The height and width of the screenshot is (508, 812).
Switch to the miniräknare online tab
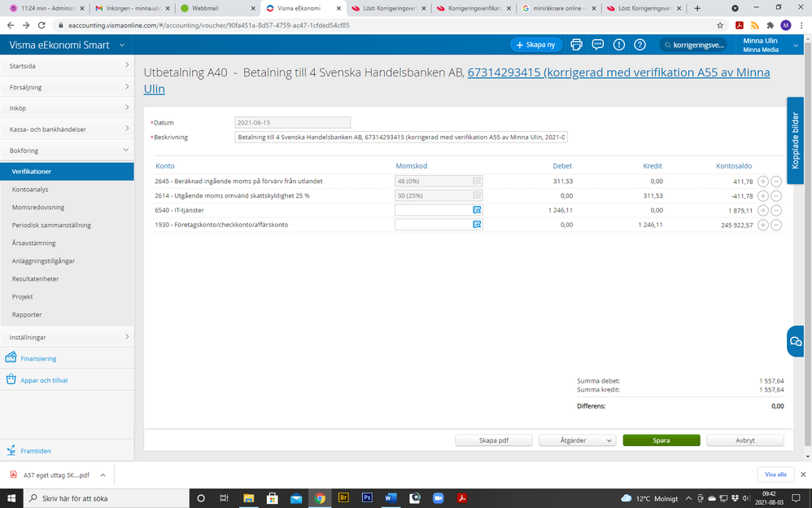(x=558, y=8)
